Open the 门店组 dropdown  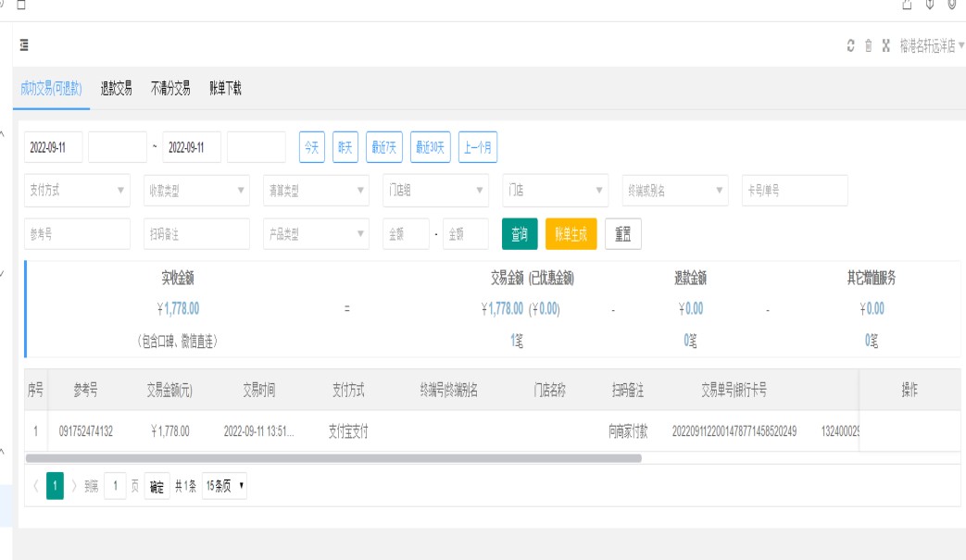click(435, 191)
